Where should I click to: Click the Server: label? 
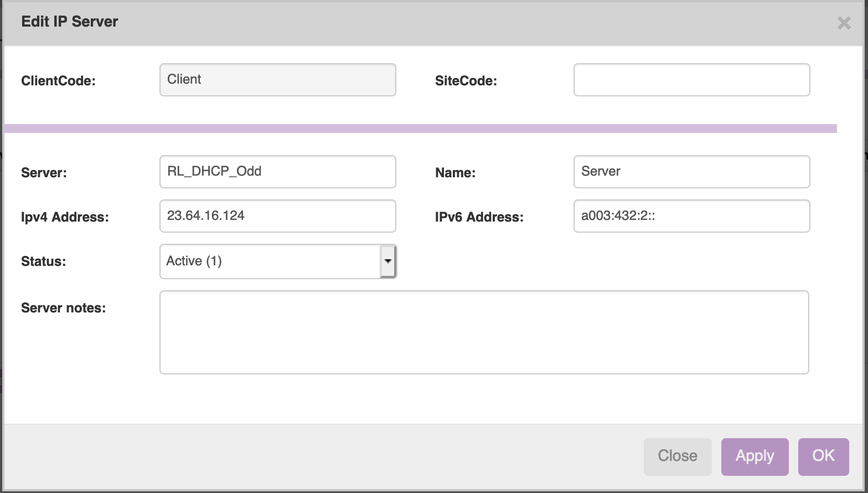tap(44, 173)
